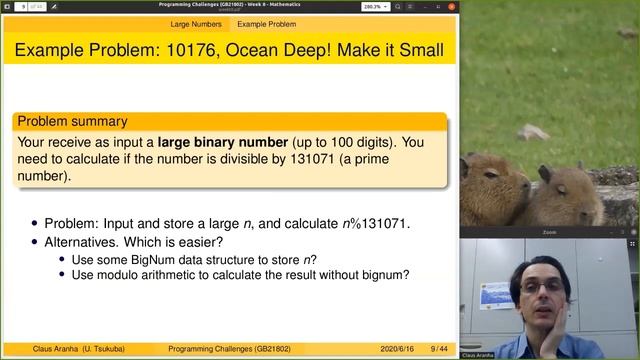Click the page number field showing 9
The width and height of the screenshot is (640, 360).
[22, 7]
